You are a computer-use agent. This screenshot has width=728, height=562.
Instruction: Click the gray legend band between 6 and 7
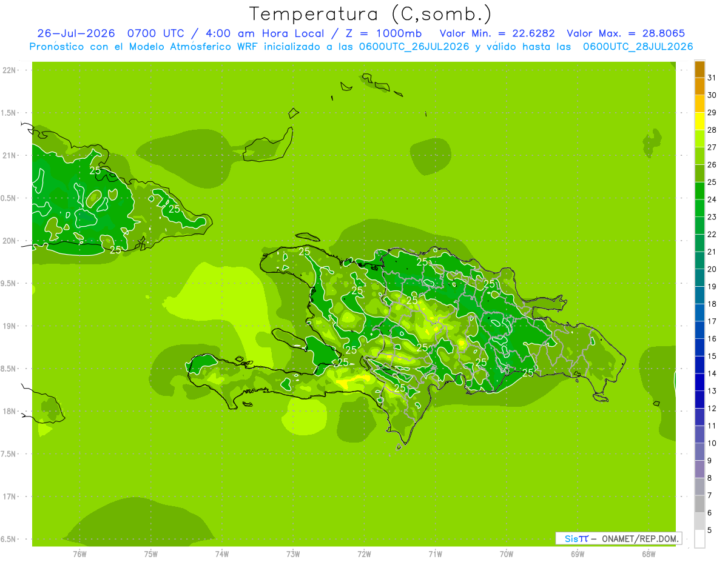coord(700,504)
